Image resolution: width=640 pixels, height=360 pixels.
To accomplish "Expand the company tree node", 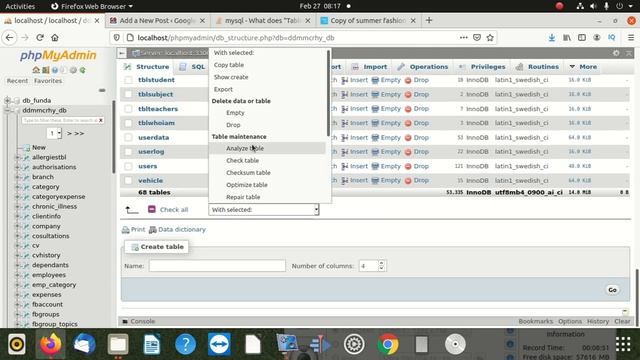I will click(18, 226).
